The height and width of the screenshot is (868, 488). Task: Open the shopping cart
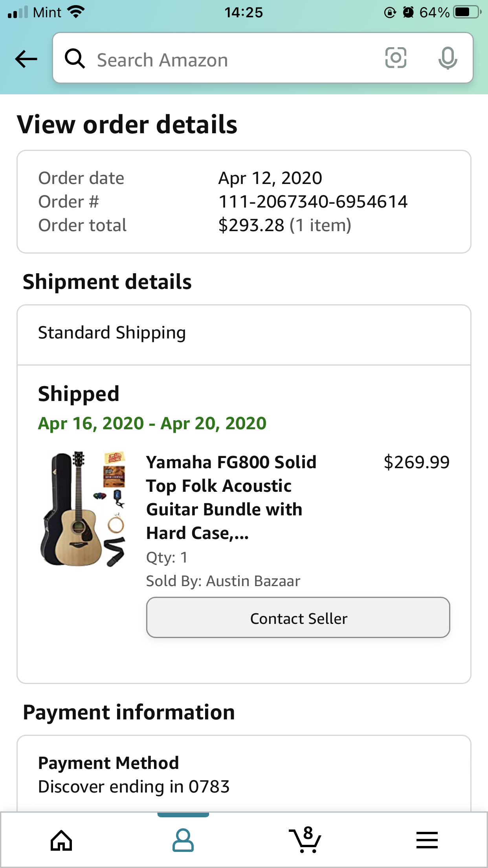pyautogui.click(x=305, y=840)
